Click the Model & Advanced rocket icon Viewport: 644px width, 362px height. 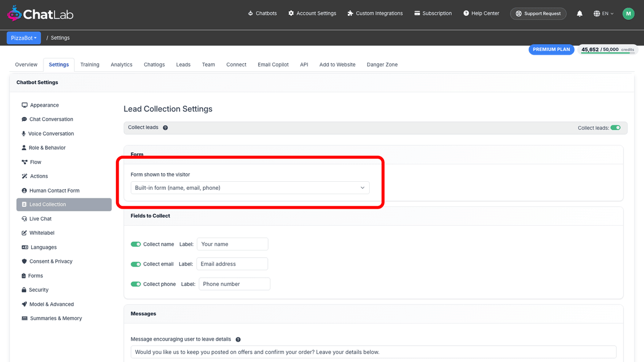click(x=24, y=304)
